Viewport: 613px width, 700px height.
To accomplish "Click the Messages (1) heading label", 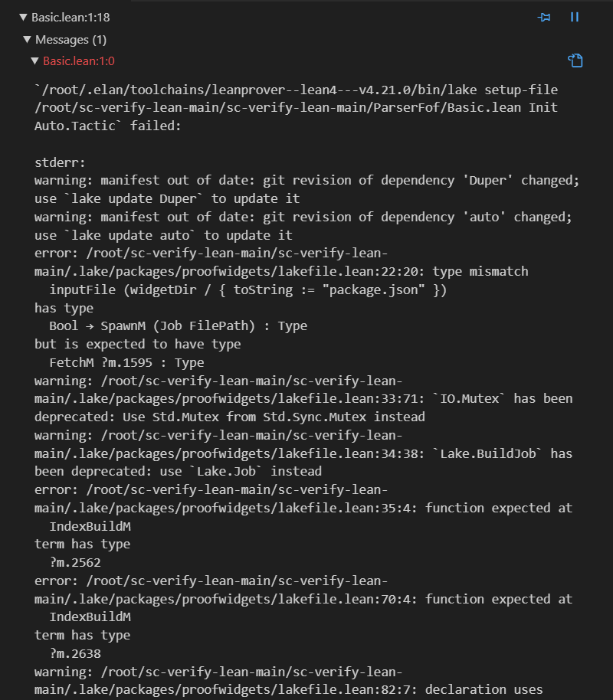I will click(x=70, y=39).
